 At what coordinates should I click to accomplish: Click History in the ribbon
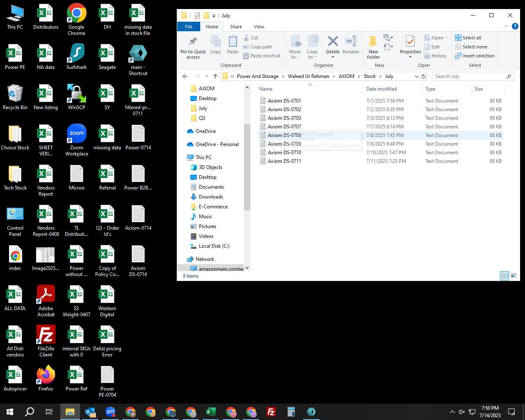435,56
